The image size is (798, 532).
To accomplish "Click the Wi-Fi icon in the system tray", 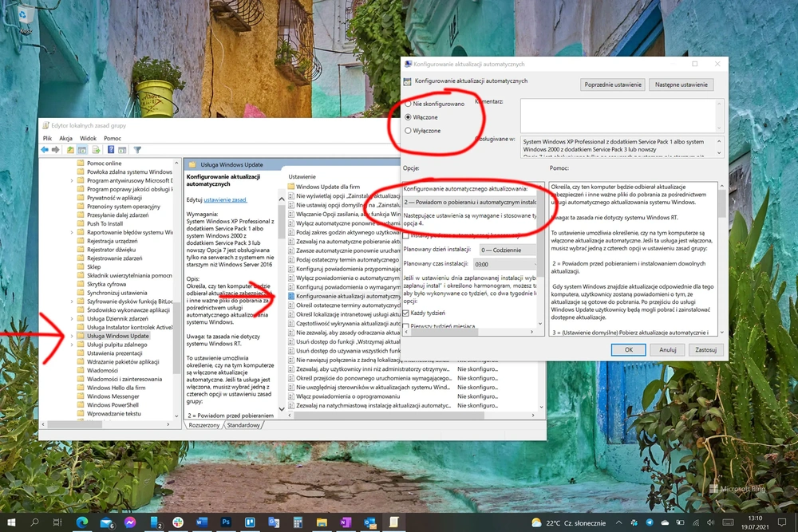I will [x=695, y=522].
